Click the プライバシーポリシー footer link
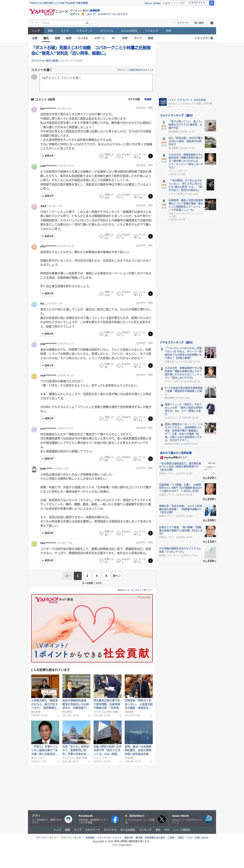This screenshot has width=244, height=868. pyautogui.click(x=47, y=837)
